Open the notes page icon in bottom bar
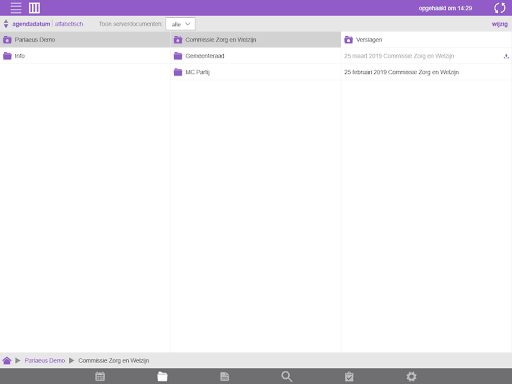The image size is (512, 384). (x=225, y=377)
